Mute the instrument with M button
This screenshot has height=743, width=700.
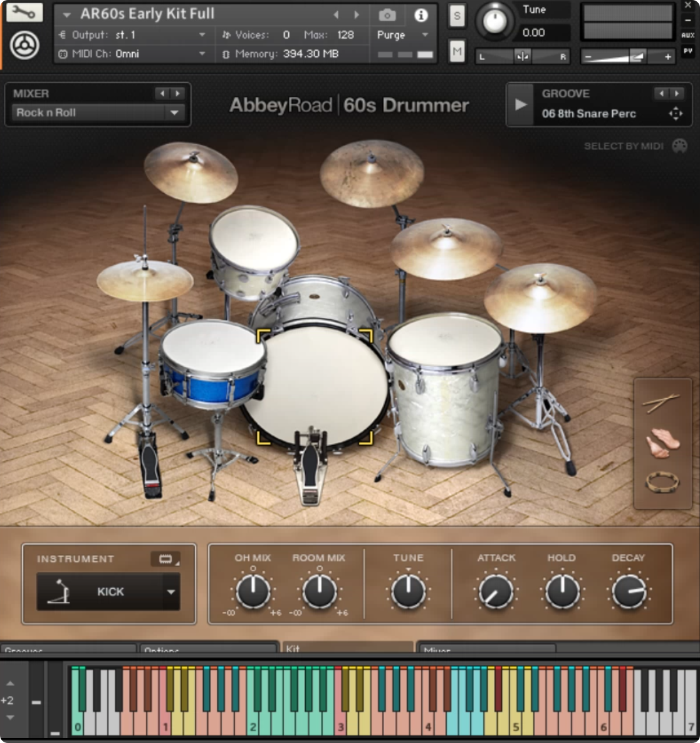click(457, 51)
